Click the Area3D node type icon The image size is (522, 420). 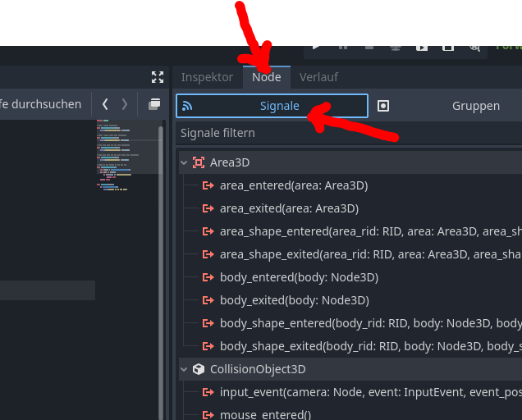199,162
